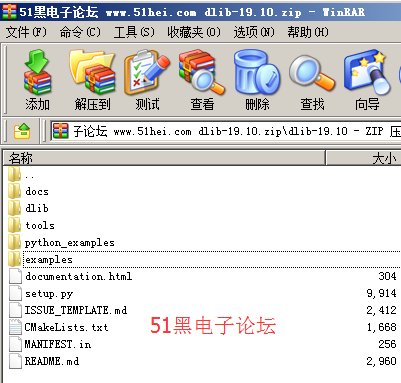Click the README.md file icon
The width and height of the screenshot is (401, 383).
pyautogui.click(x=15, y=361)
